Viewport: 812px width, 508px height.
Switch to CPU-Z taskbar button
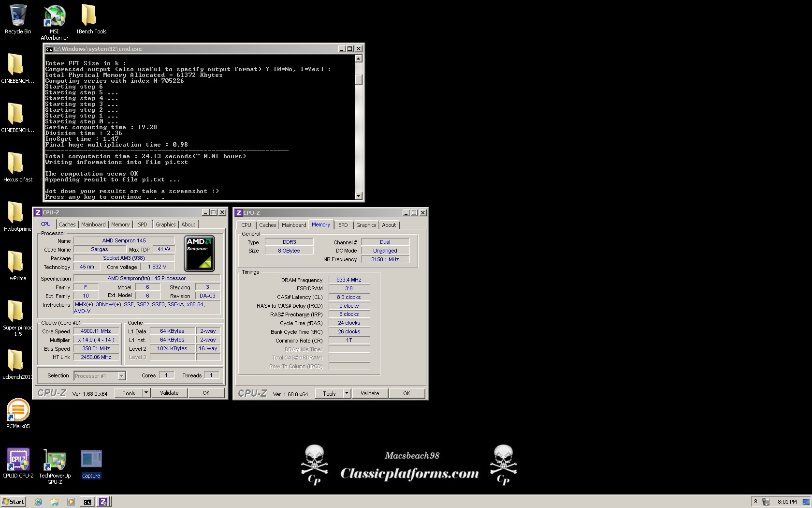103,502
